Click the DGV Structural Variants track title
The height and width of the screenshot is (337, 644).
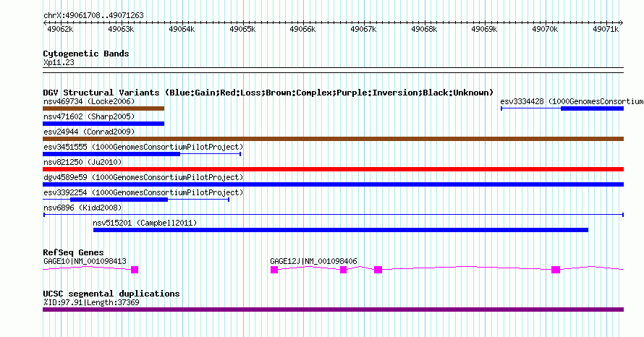(268, 93)
